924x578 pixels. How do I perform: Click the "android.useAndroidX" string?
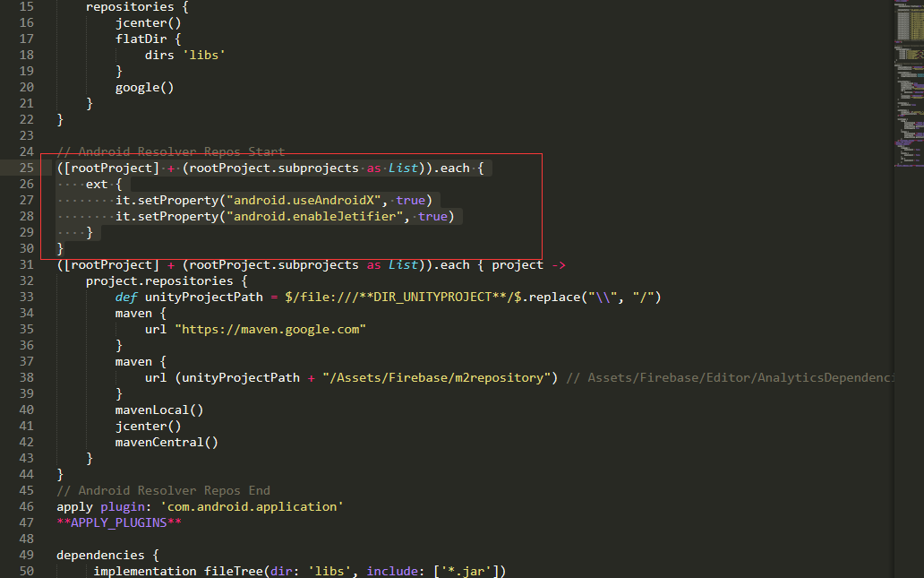(x=304, y=200)
